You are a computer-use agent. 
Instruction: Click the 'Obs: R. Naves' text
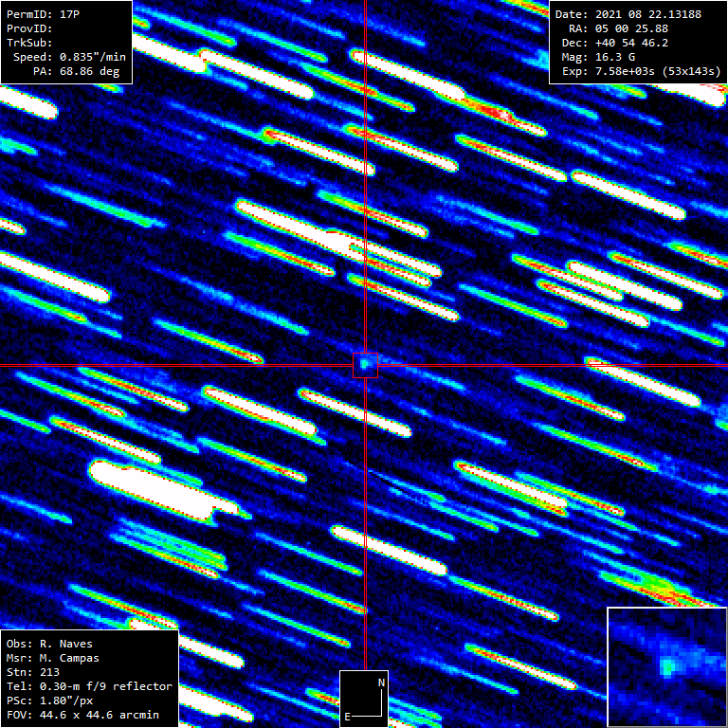tap(49, 644)
